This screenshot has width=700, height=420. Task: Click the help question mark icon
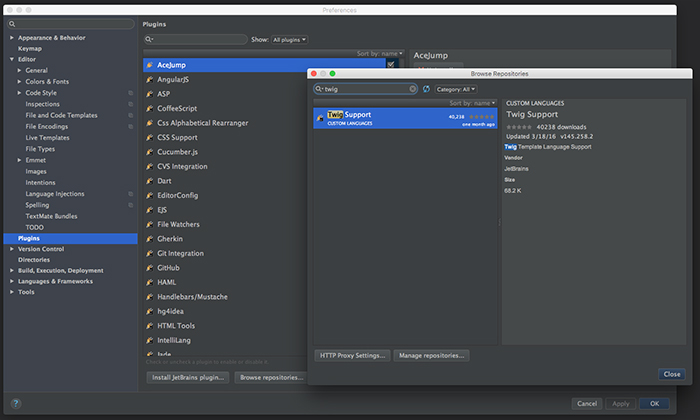15,403
